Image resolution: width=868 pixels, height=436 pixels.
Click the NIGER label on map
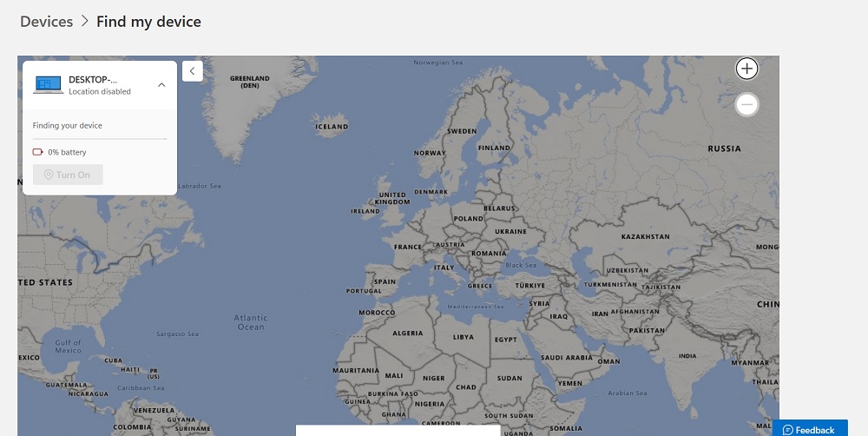pyautogui.click(x=433, y=379)
